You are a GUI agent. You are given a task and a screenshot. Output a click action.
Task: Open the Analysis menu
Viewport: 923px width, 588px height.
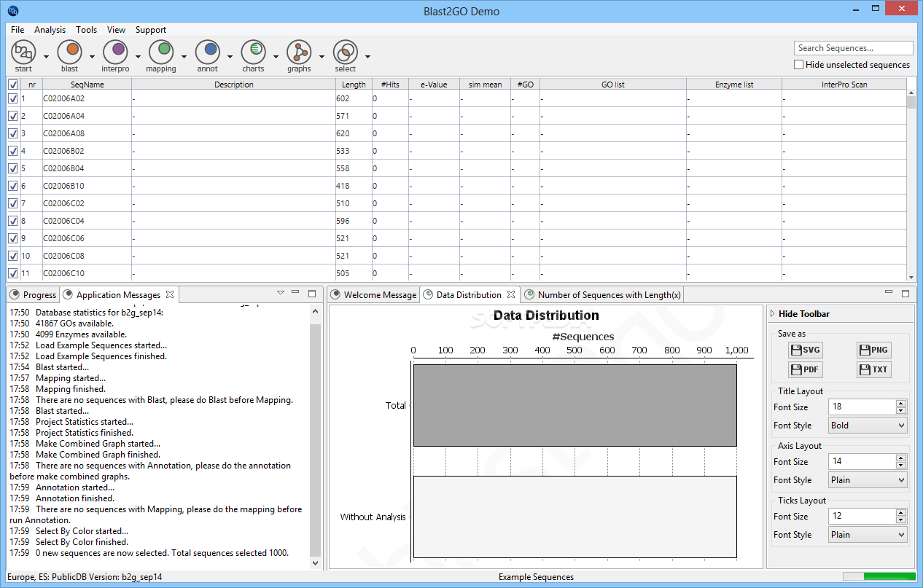coord(50,30)
